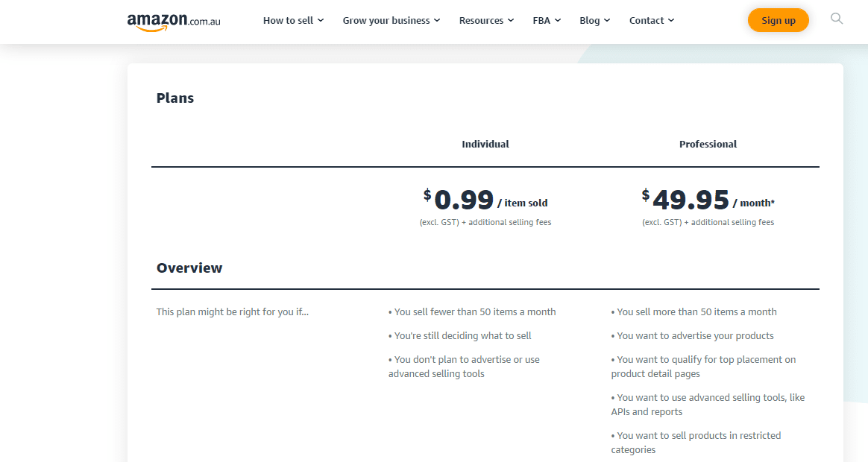Click the Overview section heading
The height and width of the screenshot is (462, 868).
click(189, 268)
